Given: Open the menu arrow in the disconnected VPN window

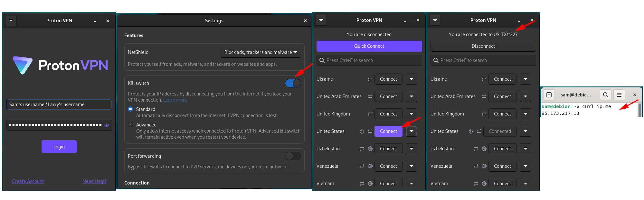Looking at the screenshot, I should tap(321, 20).
